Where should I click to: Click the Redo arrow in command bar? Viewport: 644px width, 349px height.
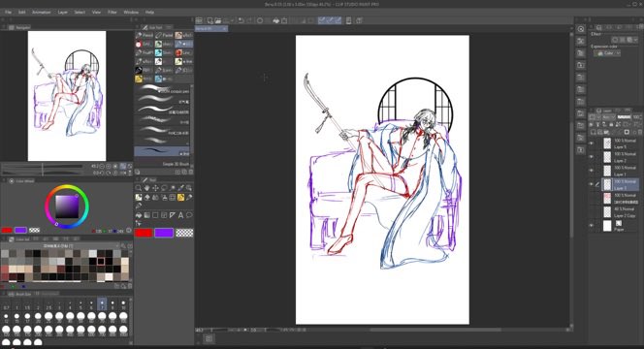pos(249,20)
